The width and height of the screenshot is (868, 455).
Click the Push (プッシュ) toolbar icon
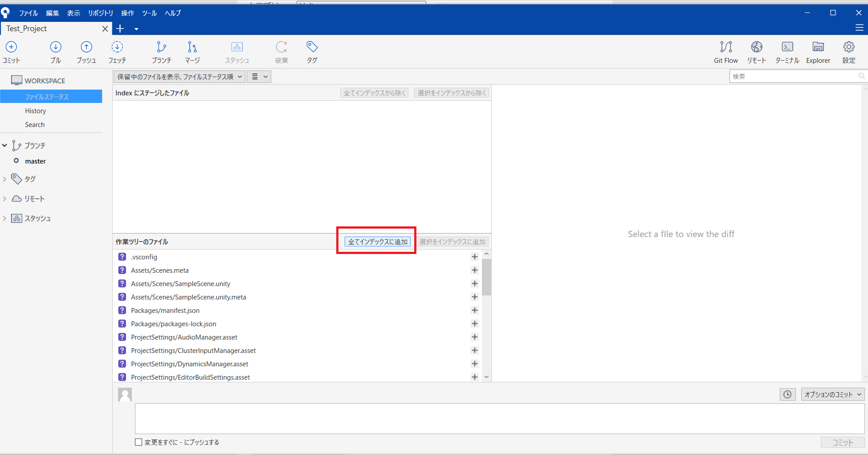tap(86, 52)
